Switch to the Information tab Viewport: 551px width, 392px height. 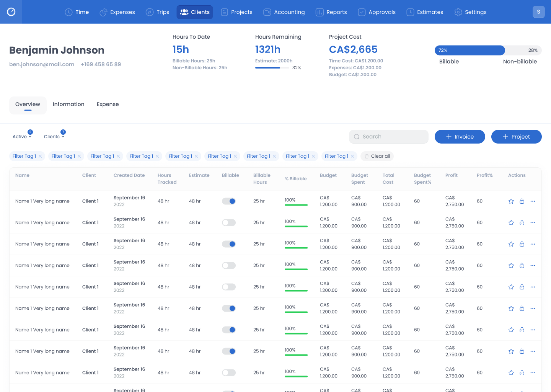68,105
